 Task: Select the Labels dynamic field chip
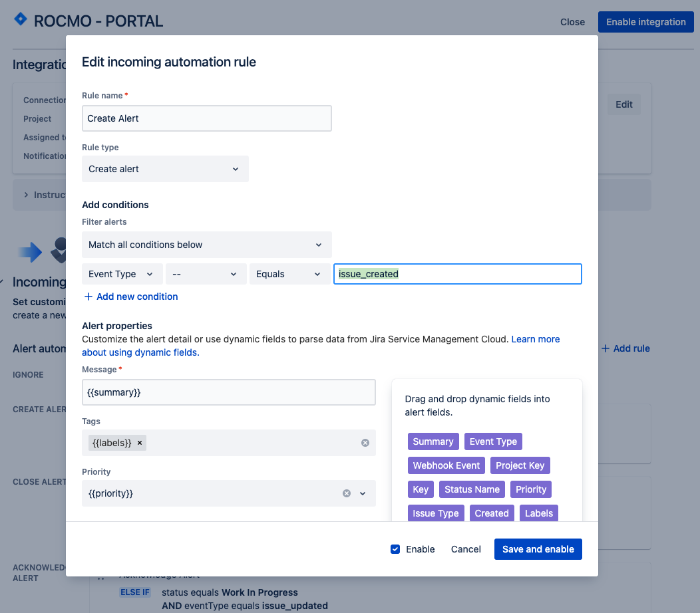pos(539,513)
